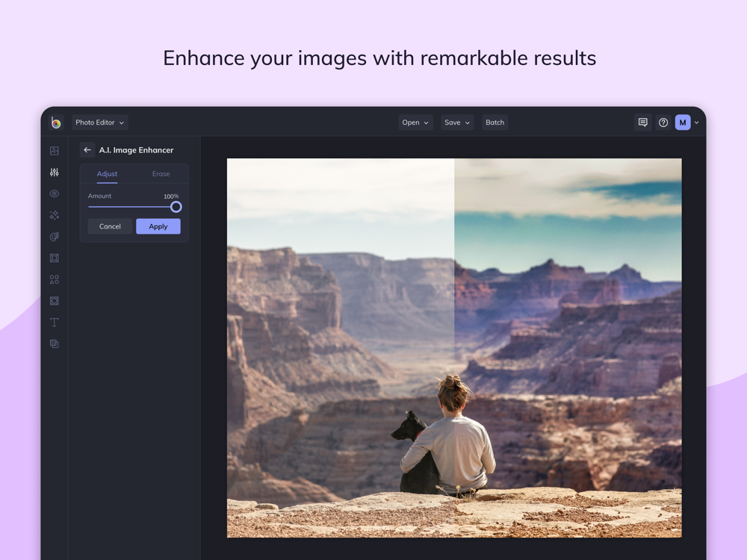Open the Image Manager sidebar icon
The width and height of the screenshot is (747, 560).
coord(55,151)
